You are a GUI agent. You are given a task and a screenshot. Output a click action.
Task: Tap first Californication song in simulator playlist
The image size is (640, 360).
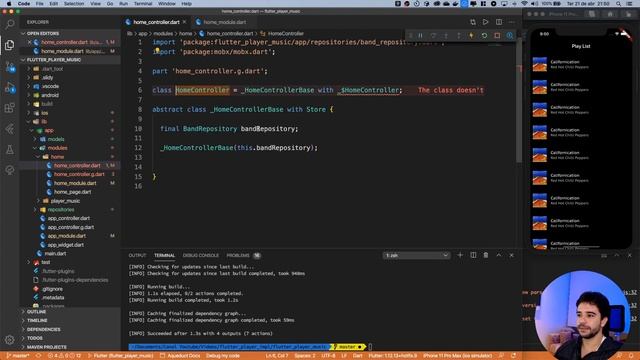[x=580, y=64]
